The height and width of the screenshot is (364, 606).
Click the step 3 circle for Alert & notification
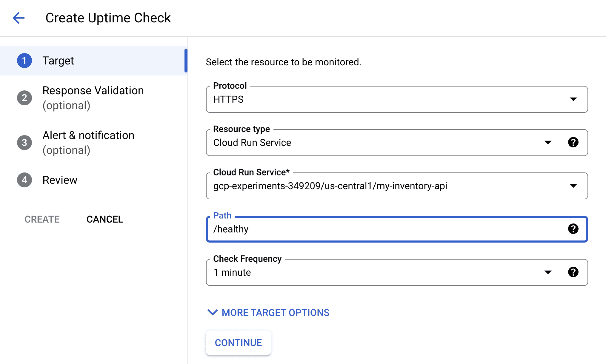click(24, 142)
